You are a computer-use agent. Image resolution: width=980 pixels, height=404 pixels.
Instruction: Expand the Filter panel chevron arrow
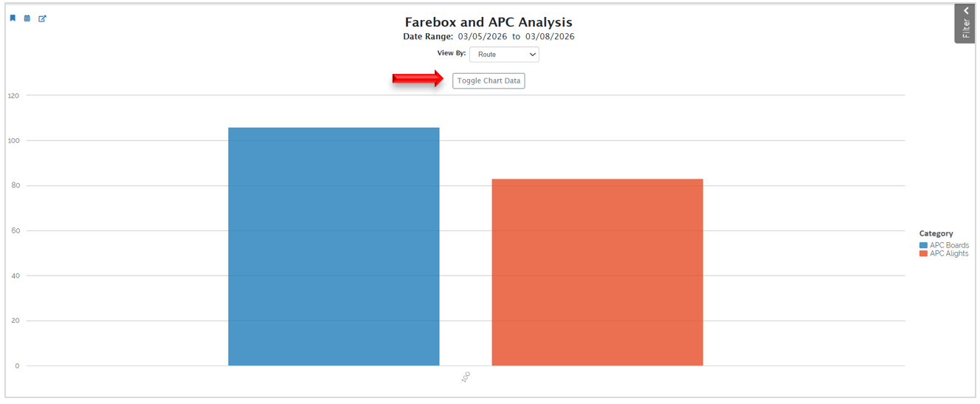[x=966, y=11]
